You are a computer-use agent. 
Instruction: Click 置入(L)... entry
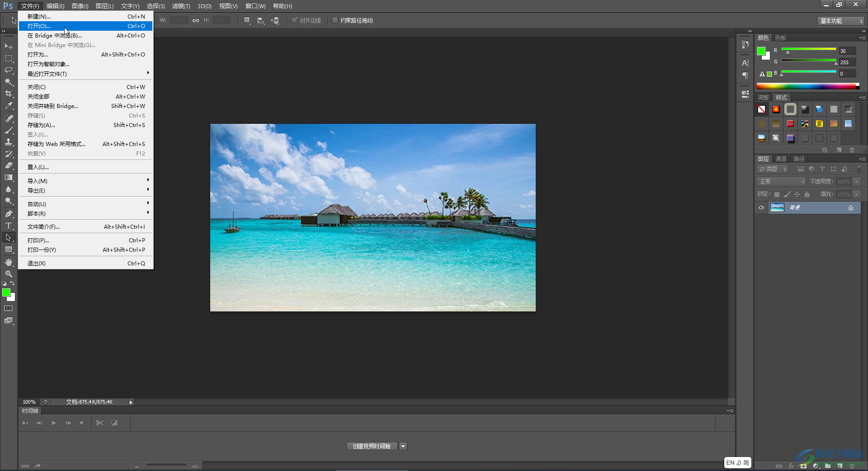coord(86,167)
